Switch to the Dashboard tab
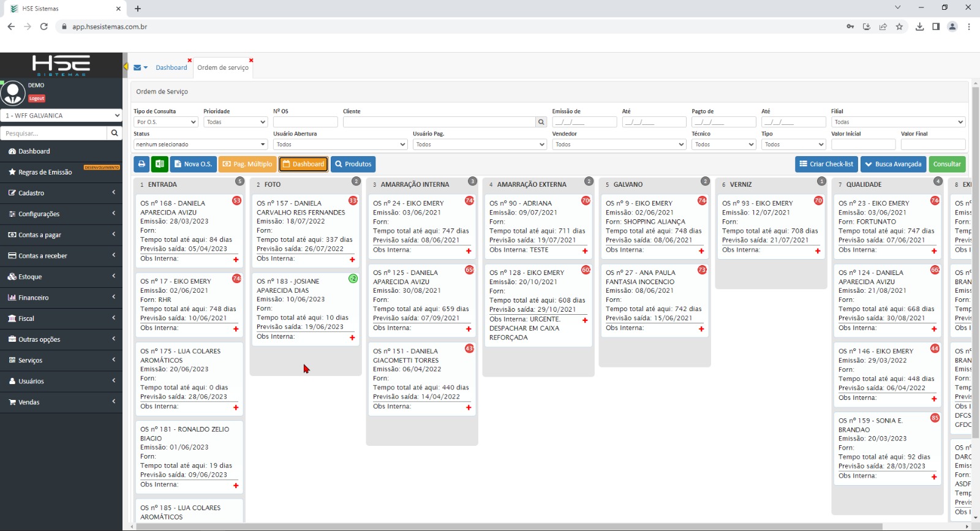Screen dimensions: 980x531 (171, 67)
